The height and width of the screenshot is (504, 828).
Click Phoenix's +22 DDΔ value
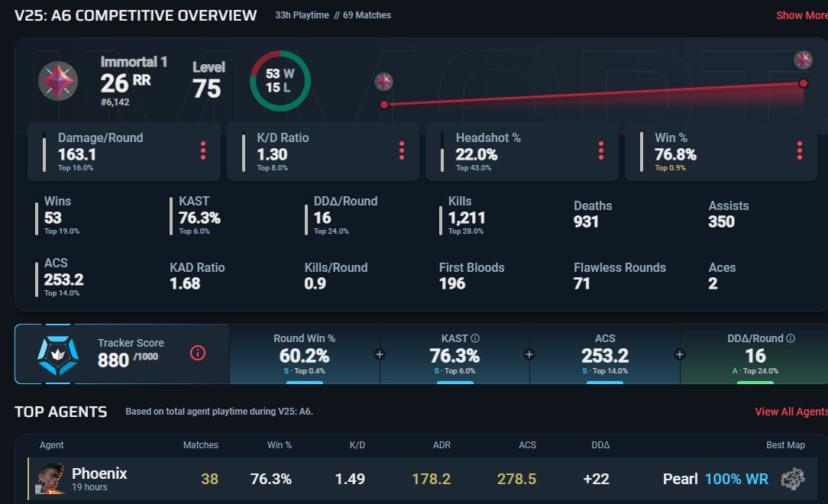pos(597,479)
